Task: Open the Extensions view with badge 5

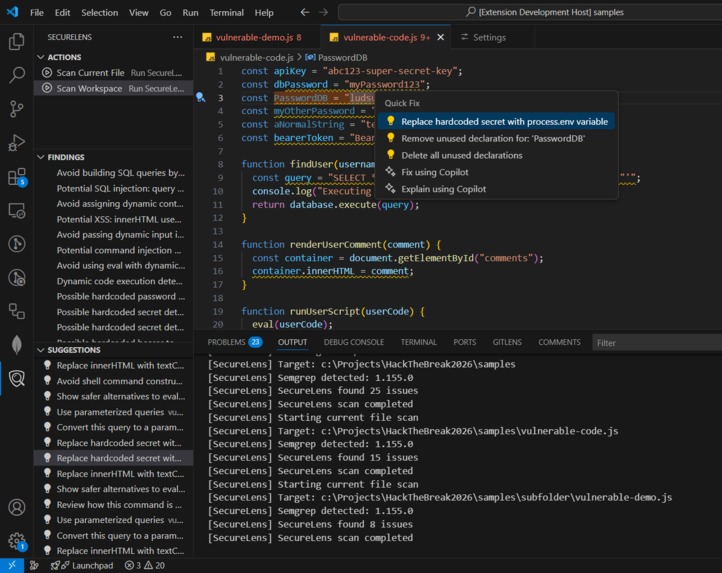Action: pyautogui.click(x=17, y=177)
